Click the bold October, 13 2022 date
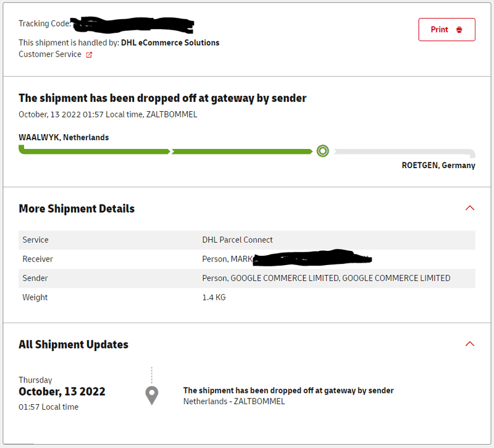This screenshot has height=448, width=494. (62, 392)
